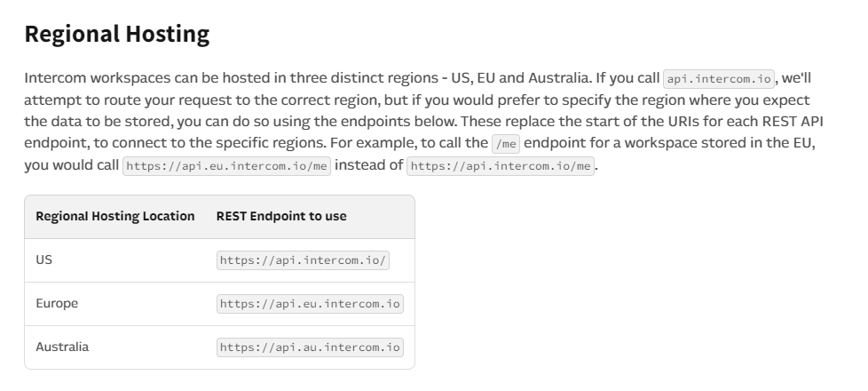Click the phrase 'For example, to call the'
This screenshot has height=391, width=868.
click(x=408, y=143)
